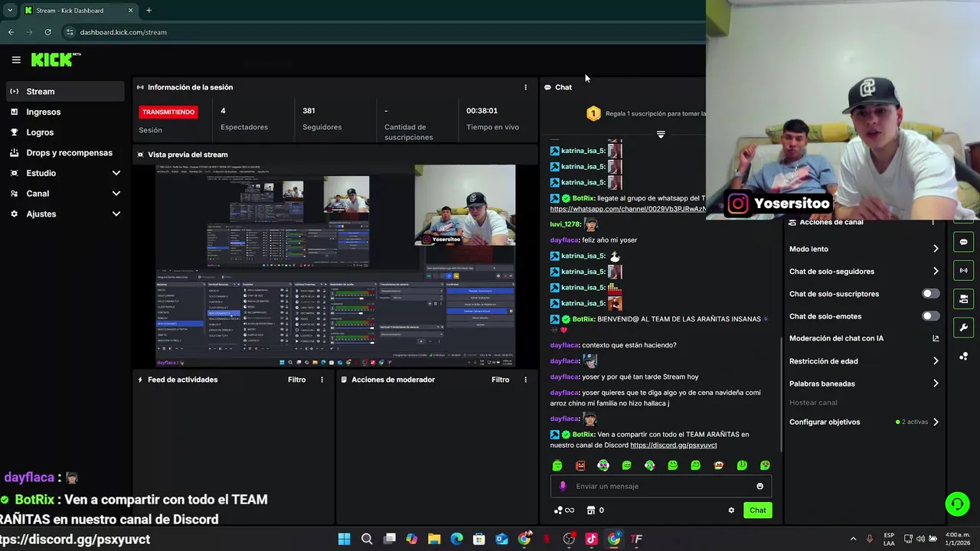
Task: Expand Palabras baneadas setting
Action: point(864,383)
